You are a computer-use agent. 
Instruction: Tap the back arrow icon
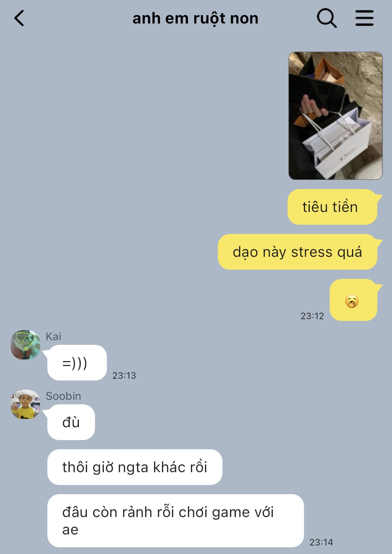click(19, 18)
